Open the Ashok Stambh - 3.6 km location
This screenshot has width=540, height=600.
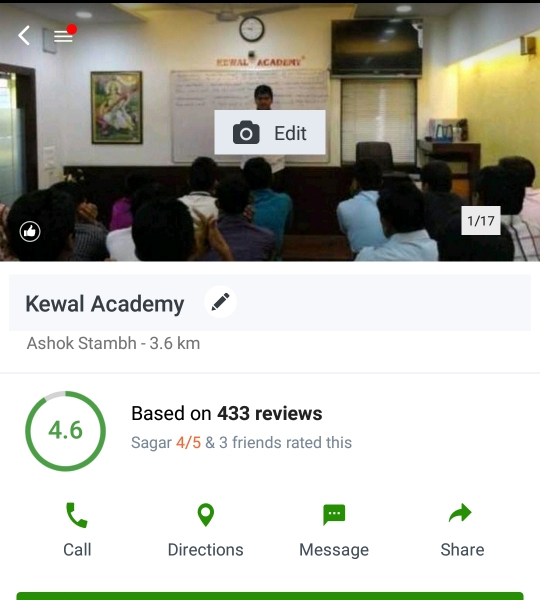[113, 343]
